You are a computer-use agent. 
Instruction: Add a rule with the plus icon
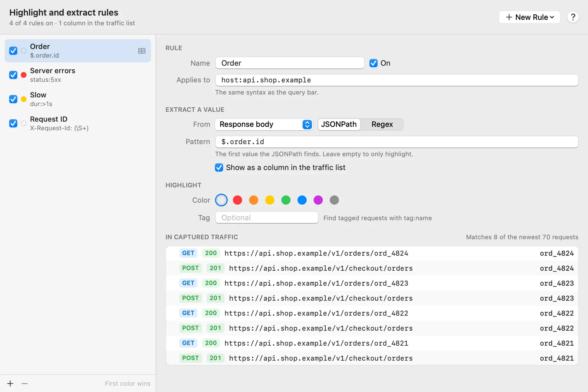(10, 383)
